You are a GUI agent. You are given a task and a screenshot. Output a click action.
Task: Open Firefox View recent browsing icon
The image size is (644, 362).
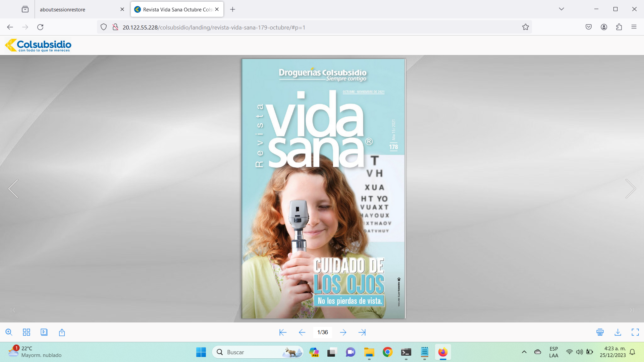click(x=25, y=9)
